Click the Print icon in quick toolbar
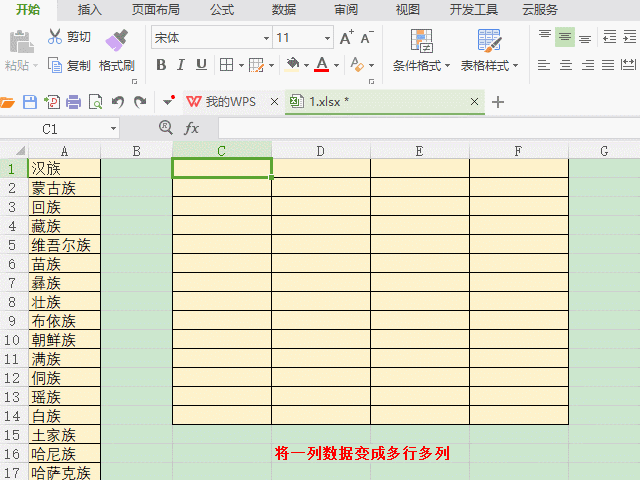 74,102
